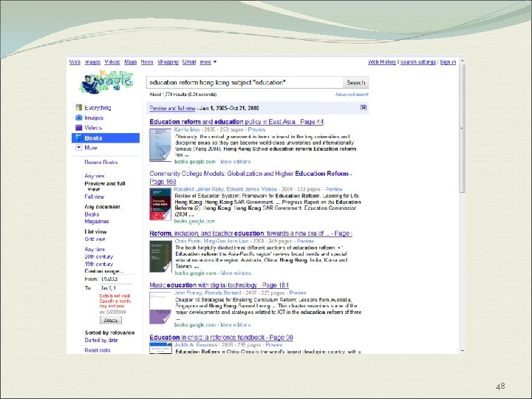Click Community College Models book cover thumbnail
Image resolution: width=532 pixels, height=399 pixels.
pyautogui.click(x=160, y=204)
